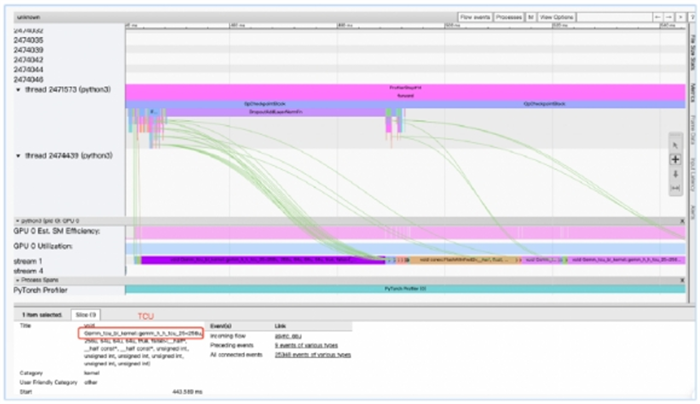700x404 pixels.
Task: Select the left CpCheckpointBlock slice
Action: (x=265, y=104)
